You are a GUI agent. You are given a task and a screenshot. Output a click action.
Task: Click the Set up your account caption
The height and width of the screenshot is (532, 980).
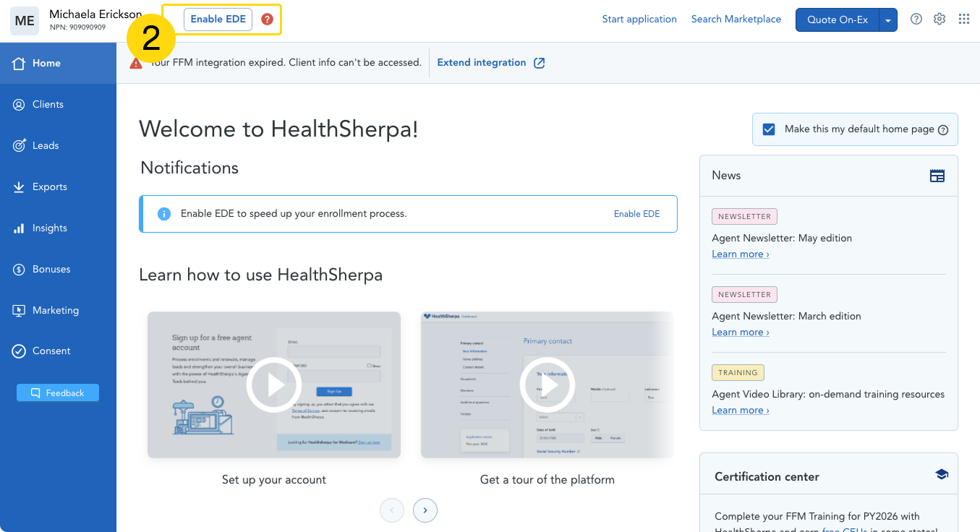tap(274, 480)
